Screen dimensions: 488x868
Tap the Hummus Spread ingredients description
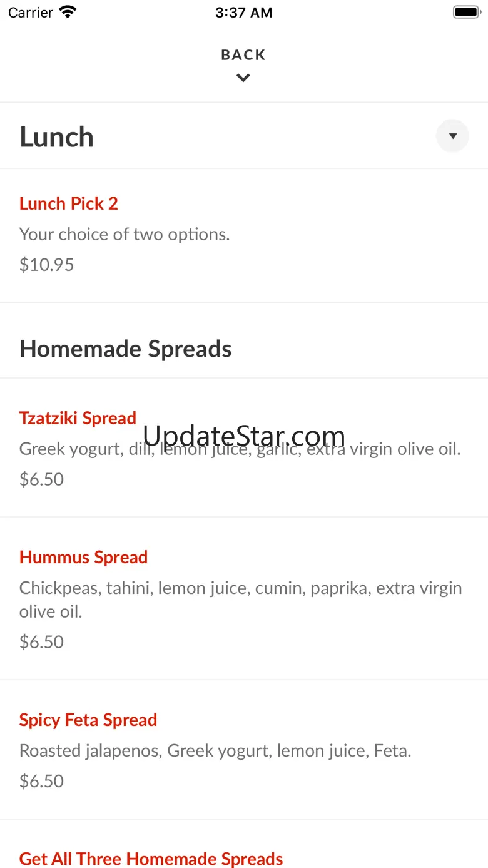coord(240,599)
